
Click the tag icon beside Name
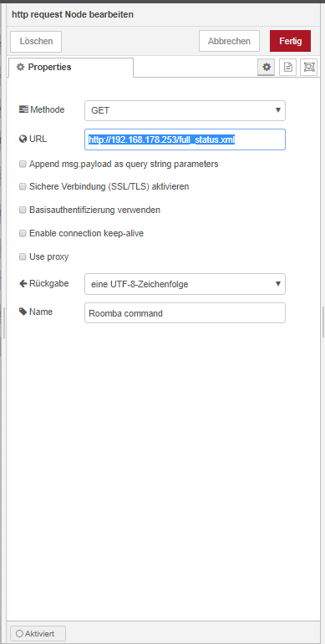(x=23, y=312)
